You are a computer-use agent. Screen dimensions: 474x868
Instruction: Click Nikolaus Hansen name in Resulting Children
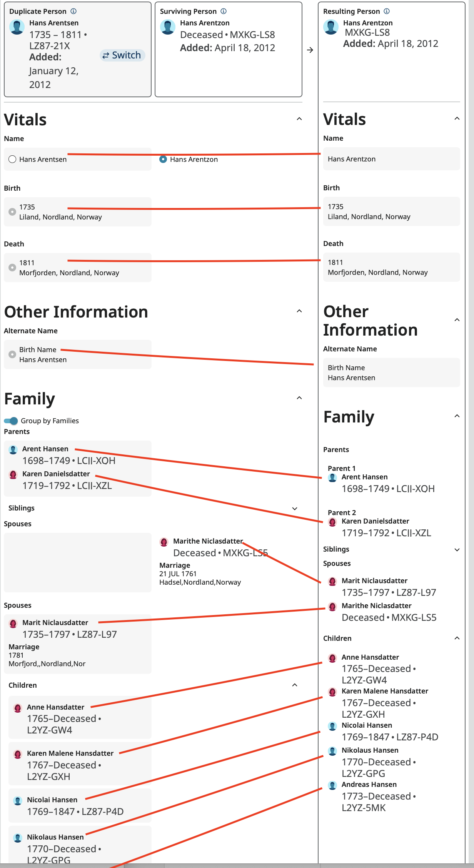(x=370, y=750)
